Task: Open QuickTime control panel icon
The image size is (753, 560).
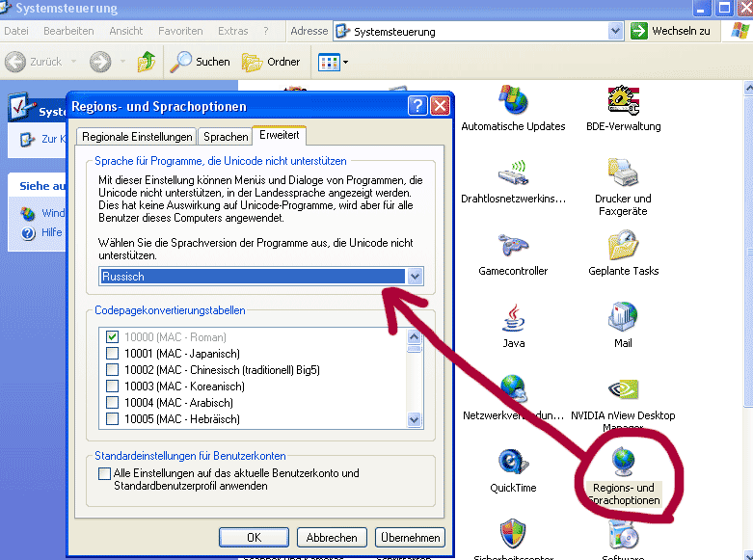Action: tap(513, 462)
